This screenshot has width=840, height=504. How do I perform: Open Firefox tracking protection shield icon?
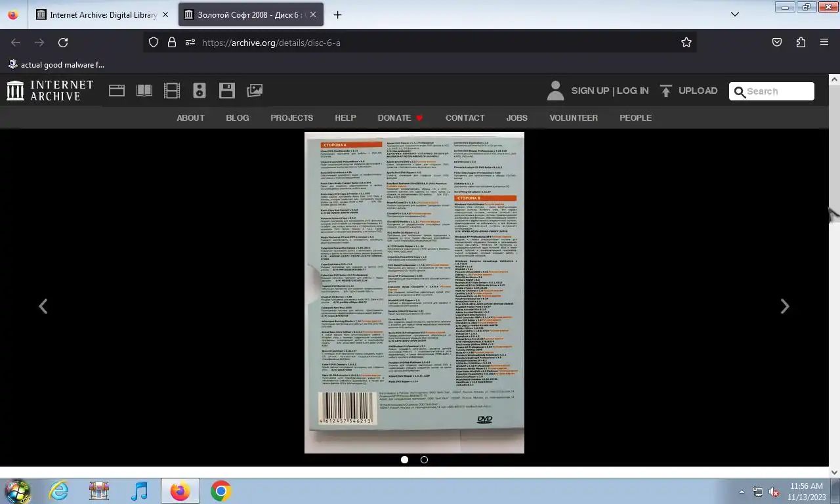(154, 42)
